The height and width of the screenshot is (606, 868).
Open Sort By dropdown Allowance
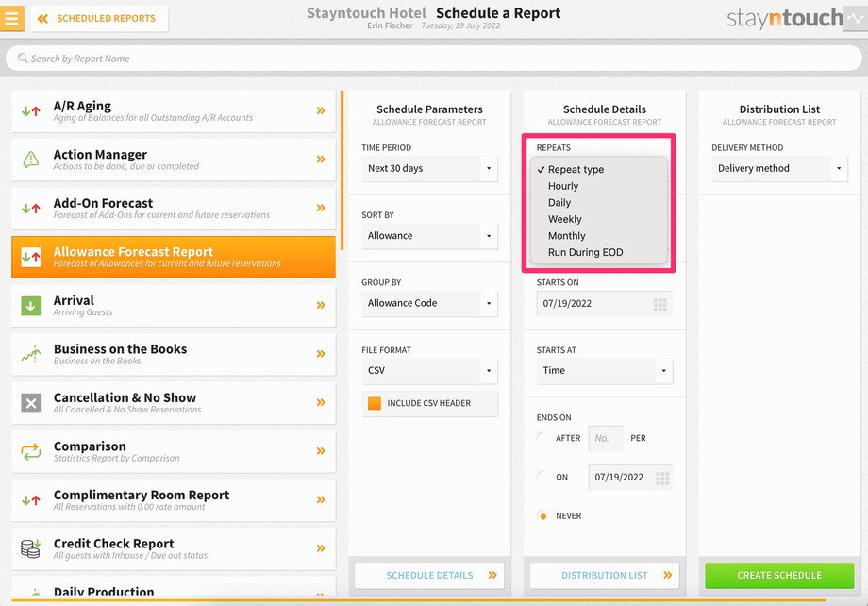[x=429, y=236]
